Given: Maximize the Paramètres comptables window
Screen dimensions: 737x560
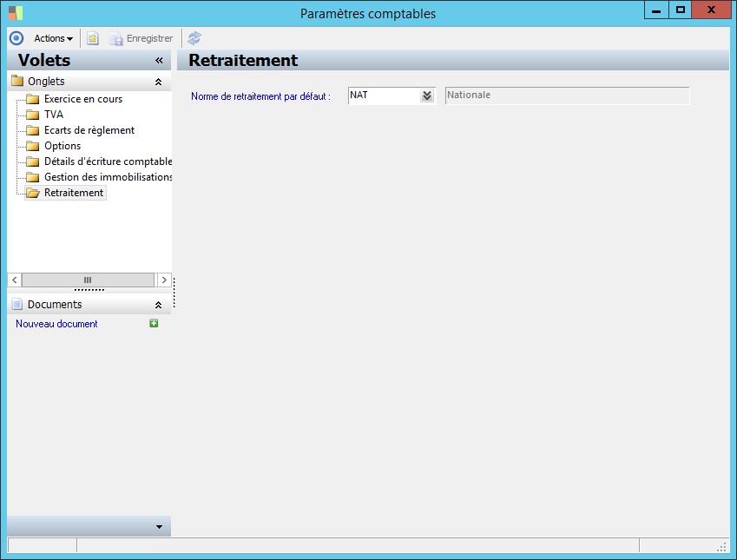Looking at the screenshot, I should 680,10.
